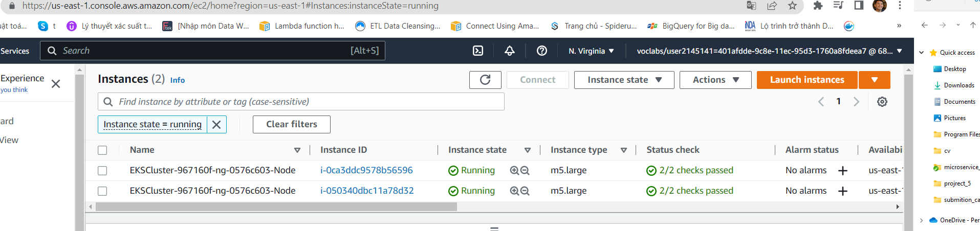This screenshot has width=980, height=231.
Task: Close the Experience feedback banner
Action: click(x=56, y=84)
